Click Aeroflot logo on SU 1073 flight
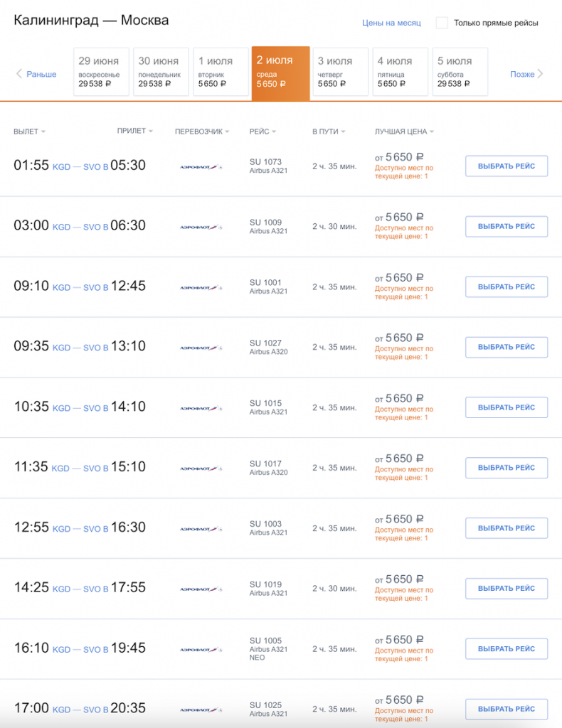Viewport: 562px width, 728px height. coord(201,166)
